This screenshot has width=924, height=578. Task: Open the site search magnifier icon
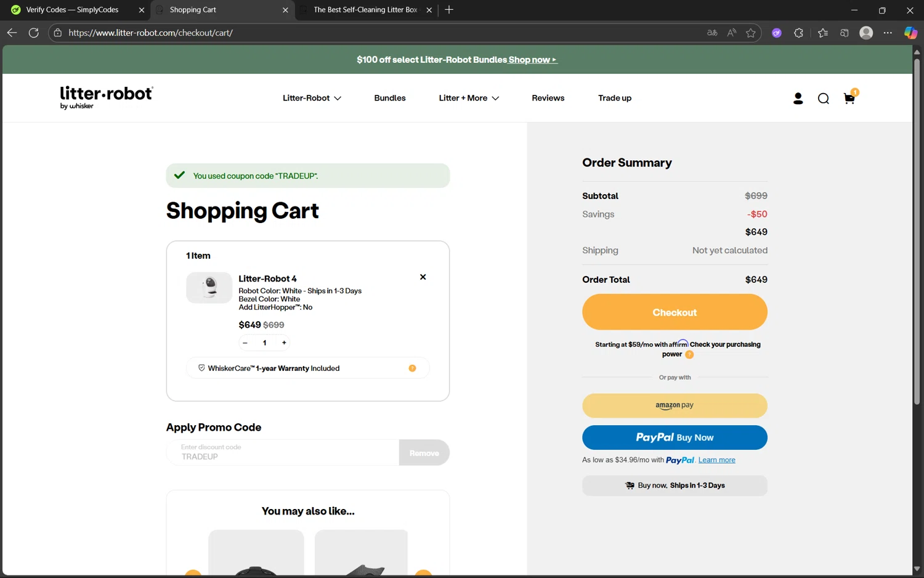click(824, 99)
